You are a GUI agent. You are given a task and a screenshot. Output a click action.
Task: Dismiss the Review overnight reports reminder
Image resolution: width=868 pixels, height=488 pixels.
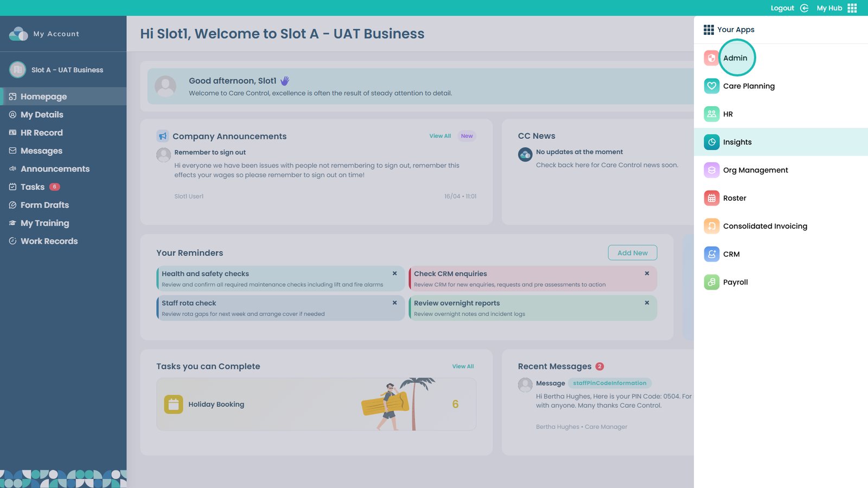647,303
